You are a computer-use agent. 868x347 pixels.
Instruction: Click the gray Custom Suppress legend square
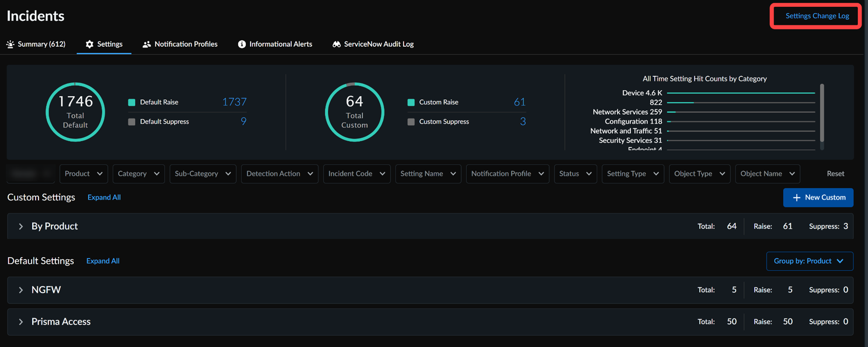click(411, 122)
